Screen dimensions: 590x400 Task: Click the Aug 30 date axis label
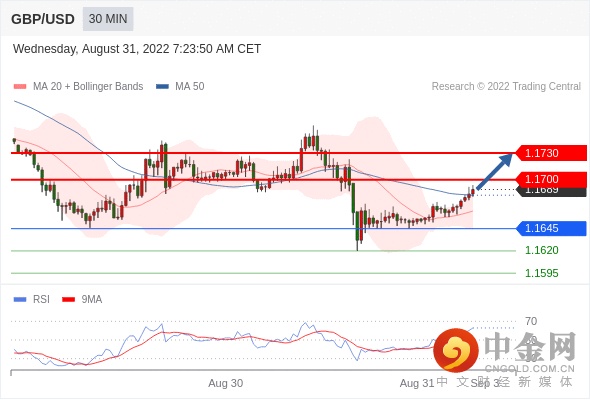[x=225, y=383]
